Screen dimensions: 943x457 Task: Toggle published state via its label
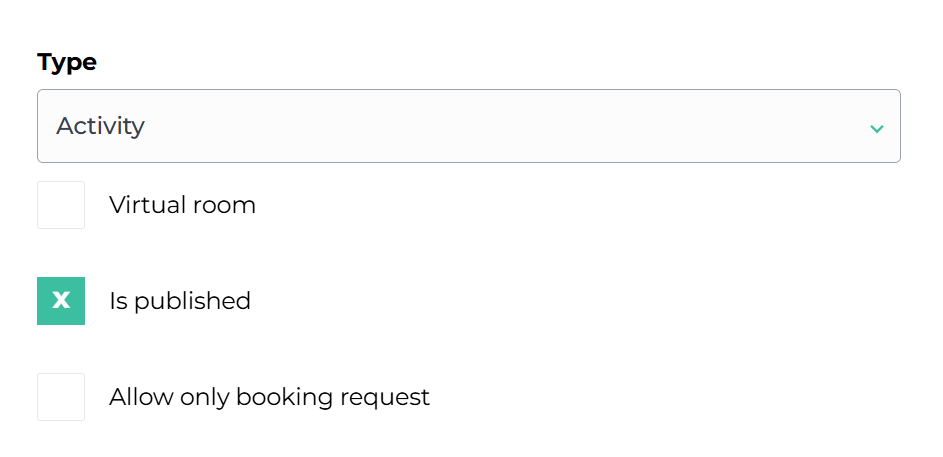pos(180,301)
